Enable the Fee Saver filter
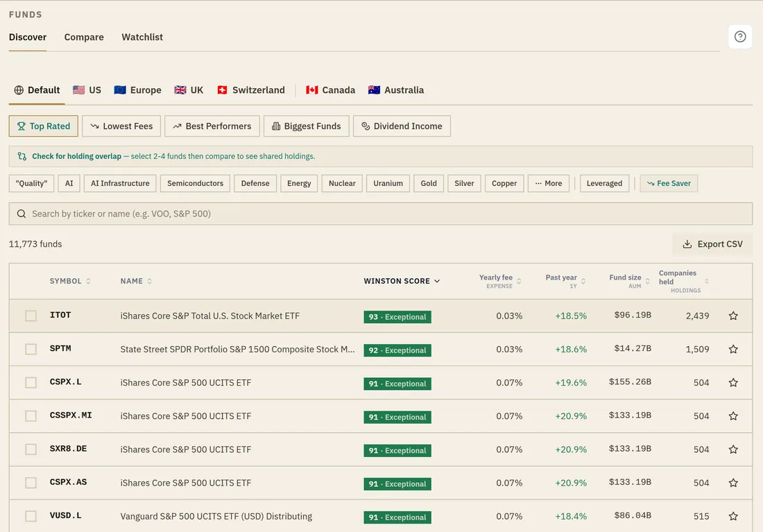Viewport: 763px width, 532px height. (669, 184)
